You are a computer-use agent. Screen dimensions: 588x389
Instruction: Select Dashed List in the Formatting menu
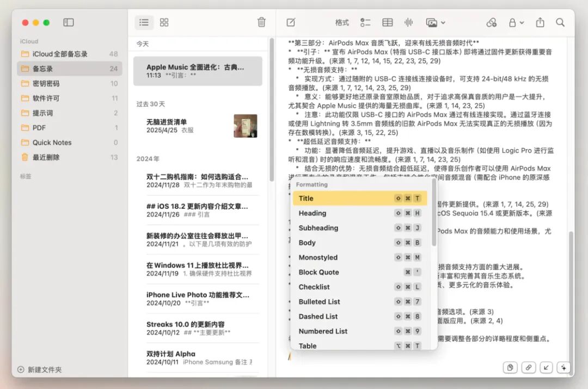[360, 316]
